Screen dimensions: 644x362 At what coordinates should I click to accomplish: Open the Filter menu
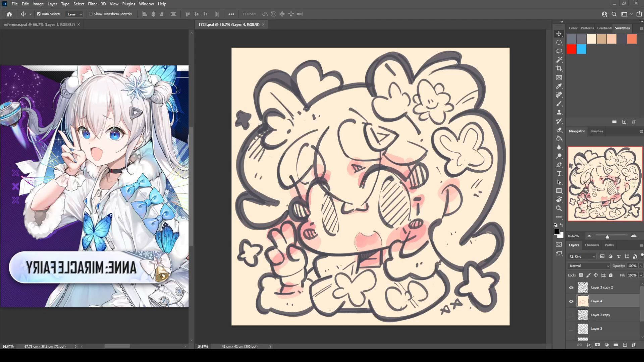point(92,4)
